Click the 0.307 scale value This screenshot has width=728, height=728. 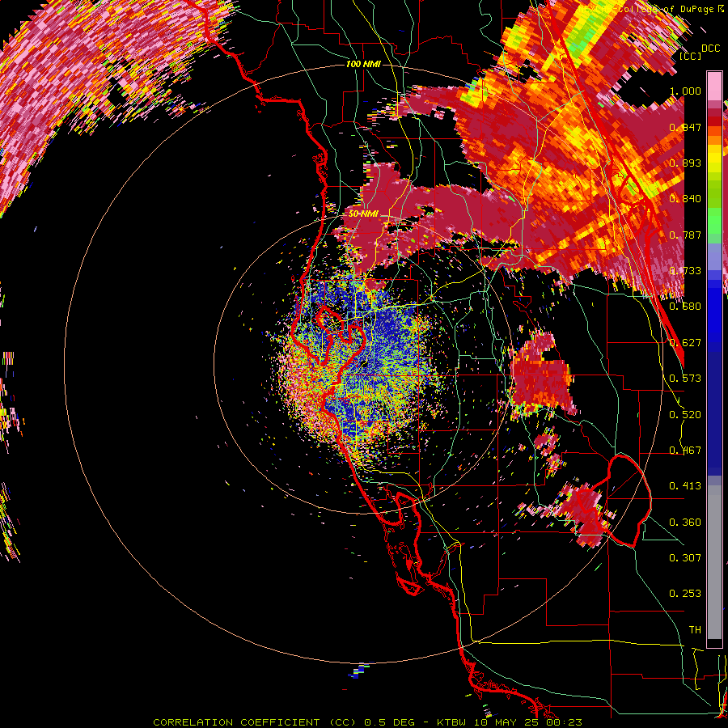(x=685, y=558)
